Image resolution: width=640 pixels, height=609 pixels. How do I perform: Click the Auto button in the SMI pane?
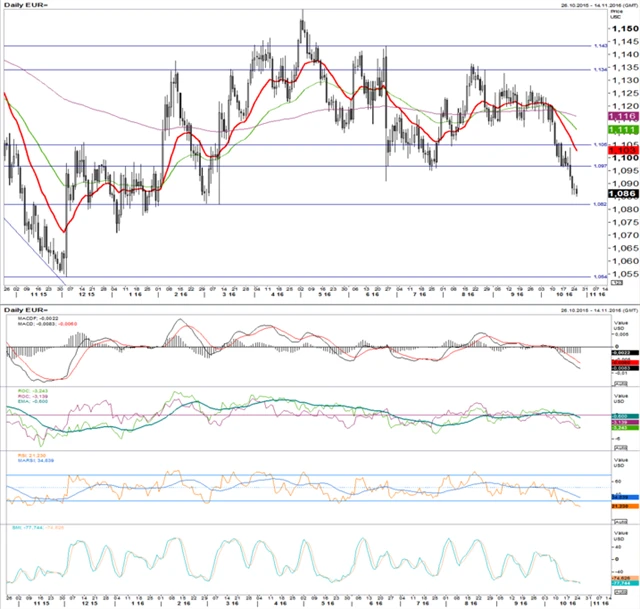(620, 591)
